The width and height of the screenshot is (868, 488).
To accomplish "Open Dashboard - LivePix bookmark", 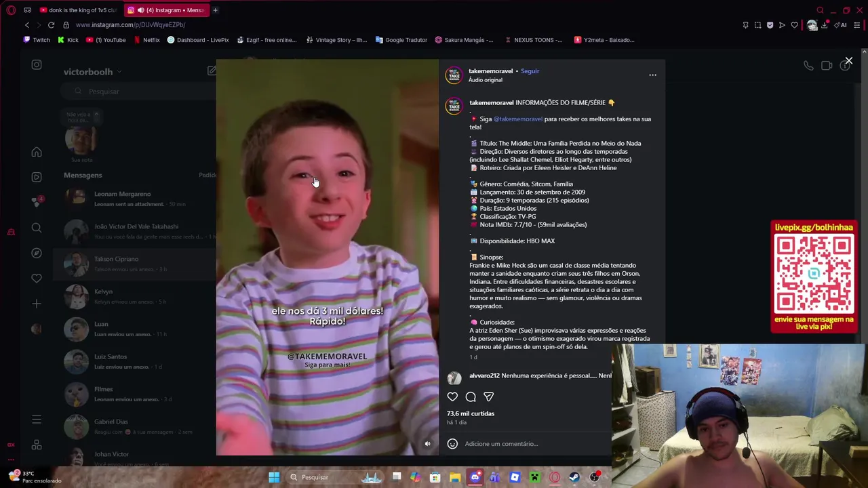I will pos(198,40).
